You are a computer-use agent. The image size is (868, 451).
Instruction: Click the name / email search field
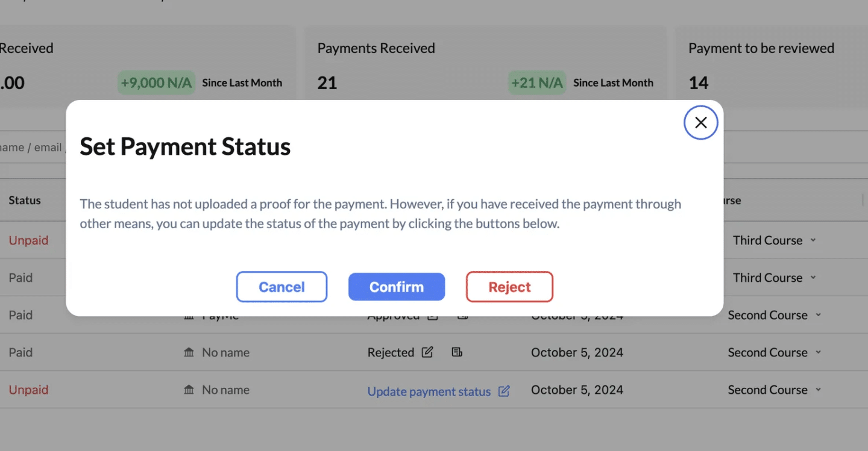33,147
